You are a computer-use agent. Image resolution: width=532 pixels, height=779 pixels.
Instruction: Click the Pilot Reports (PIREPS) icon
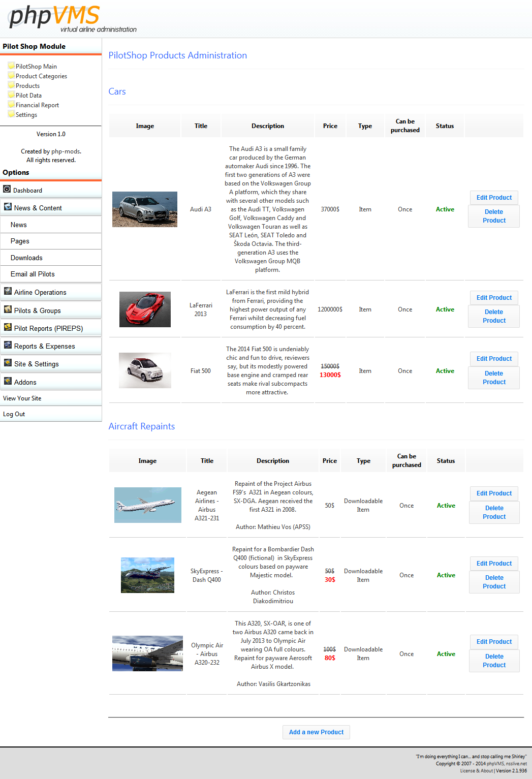(x=8, y=327)
